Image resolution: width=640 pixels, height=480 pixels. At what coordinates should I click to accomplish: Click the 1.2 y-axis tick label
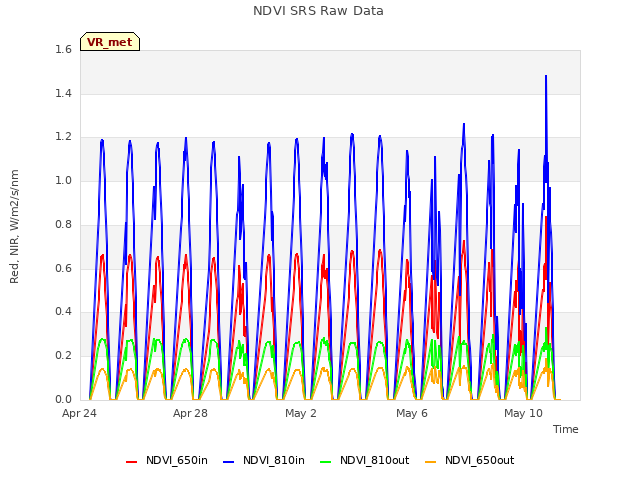pos(63,137)
